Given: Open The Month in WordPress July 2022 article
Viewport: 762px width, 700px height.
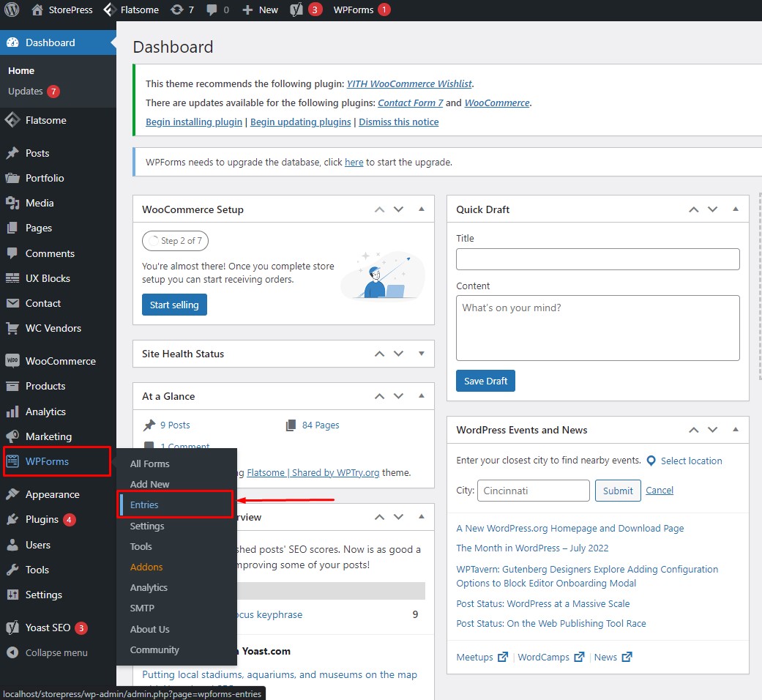Looking at the screenshot, I should pyautogui.click(x=532, y=548).
